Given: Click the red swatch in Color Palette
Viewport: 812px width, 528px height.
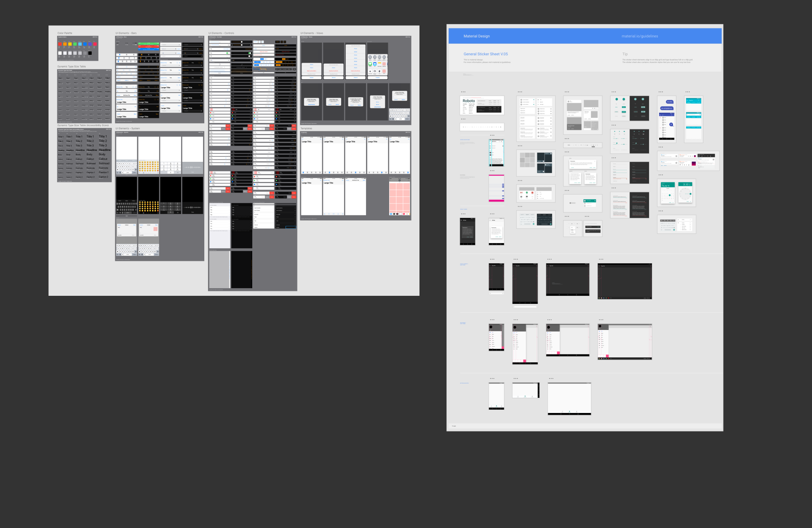Looking at the screenshot, I should [60, 44].
